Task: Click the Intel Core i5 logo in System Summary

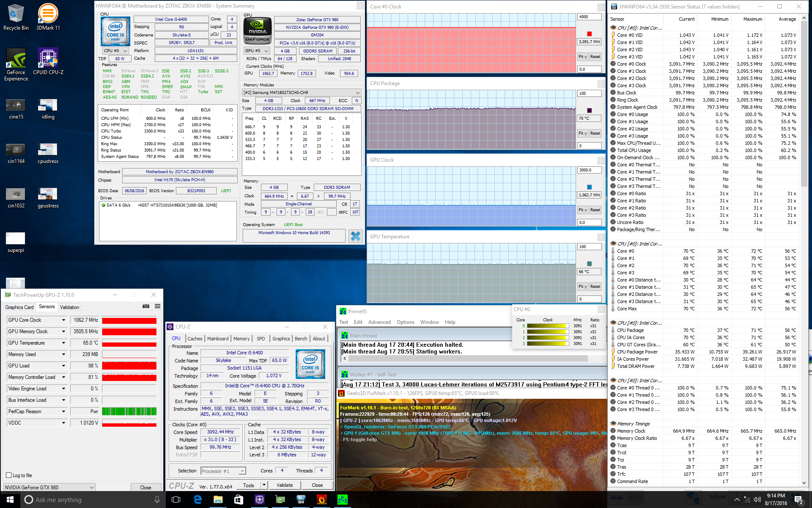Action: tap(115, 31)
